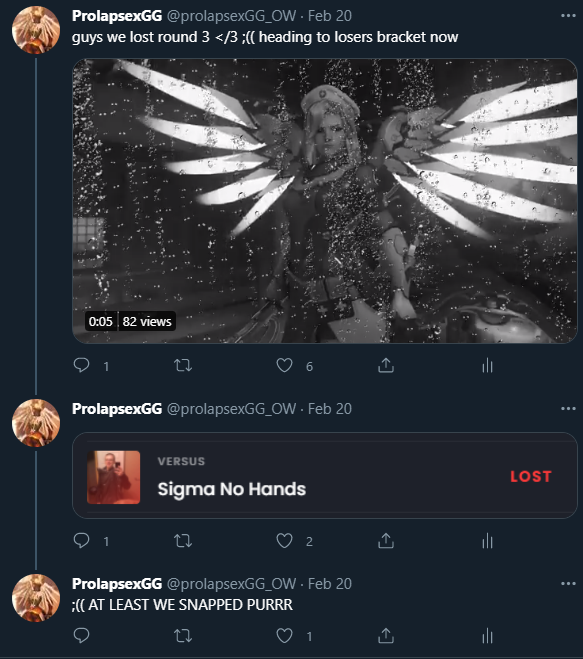583x659 pixels.
Task: Open more options on the first tweet
Action: click(568, 16)
